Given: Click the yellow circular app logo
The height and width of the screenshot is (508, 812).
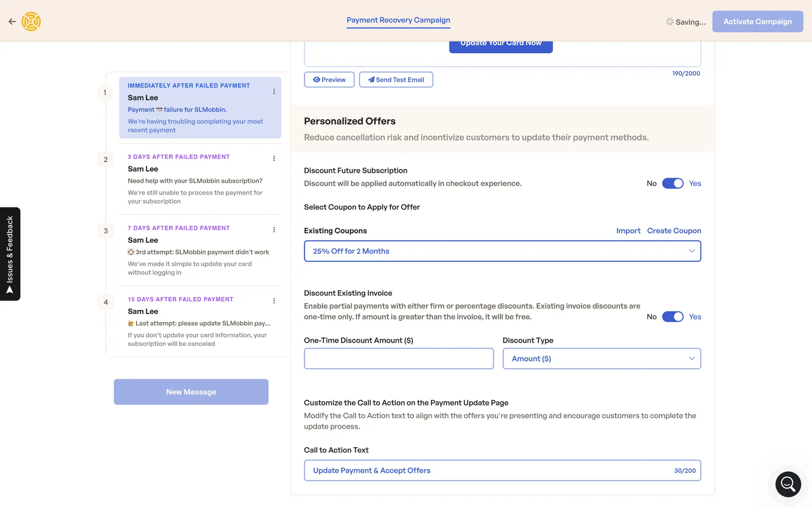Looking at the screenshot, I should click(x=31, y=22).
